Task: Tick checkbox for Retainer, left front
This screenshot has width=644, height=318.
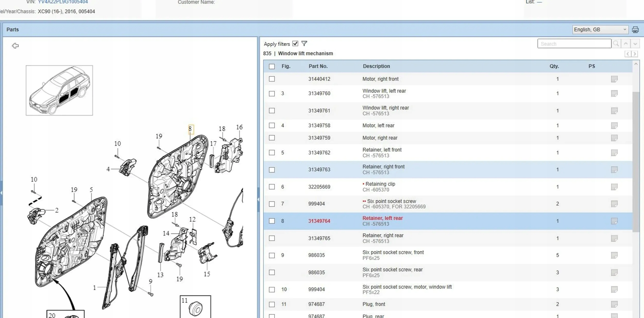Action: coord(272,153)
